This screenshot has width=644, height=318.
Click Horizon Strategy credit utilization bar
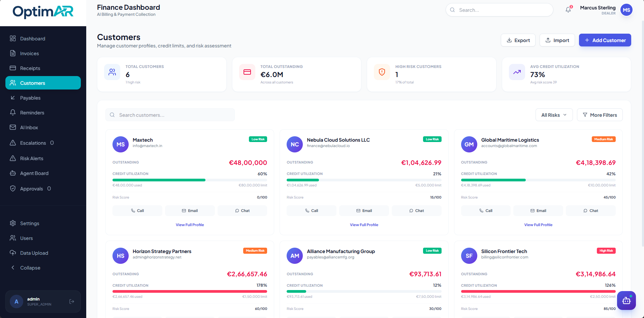(x=190, y=291)
